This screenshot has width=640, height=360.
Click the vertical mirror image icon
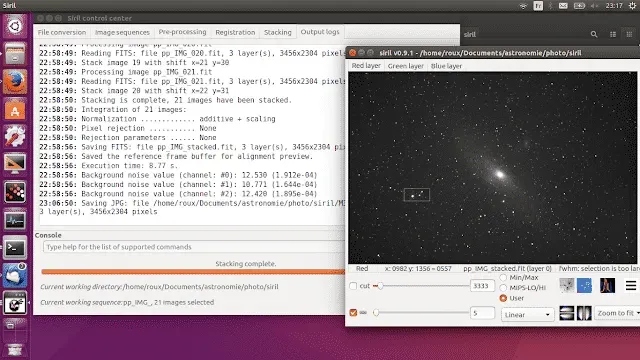[584, 313]
